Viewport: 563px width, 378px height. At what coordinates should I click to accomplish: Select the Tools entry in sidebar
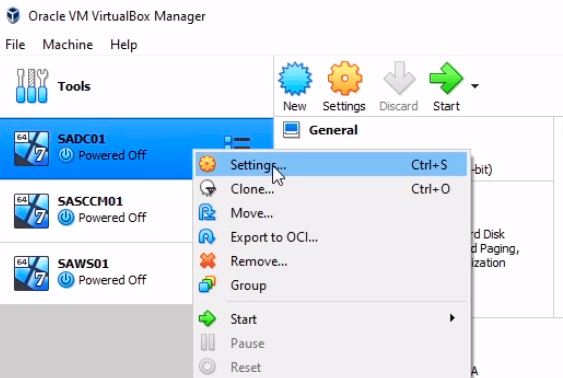[136, 86]
